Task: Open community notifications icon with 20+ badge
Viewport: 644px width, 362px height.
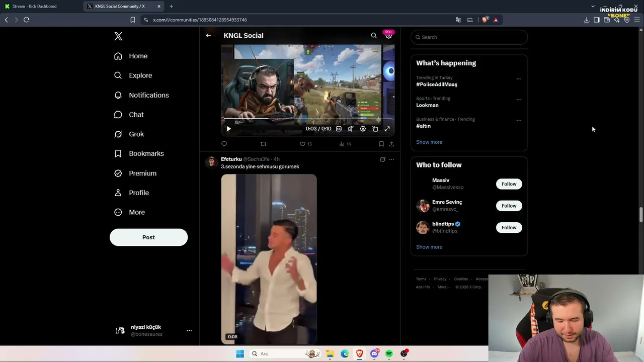Action: pyautogui.click(x=388, y=35)
